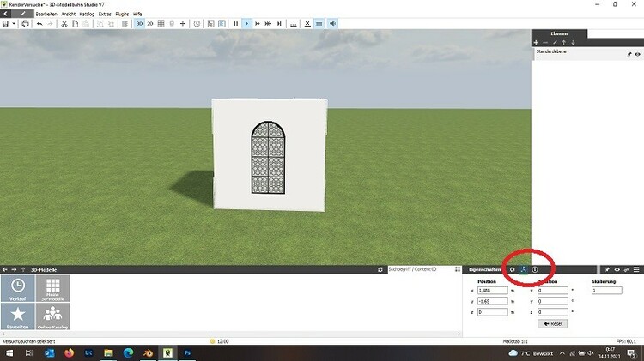The image size is (644, 361).
Task: Open Windows Start menu
Action: 9,352
